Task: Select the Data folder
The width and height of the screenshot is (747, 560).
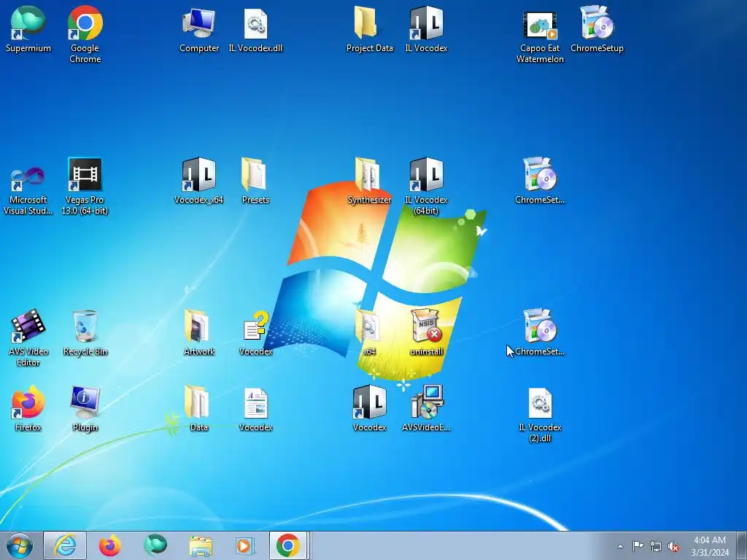Action: 198,408
